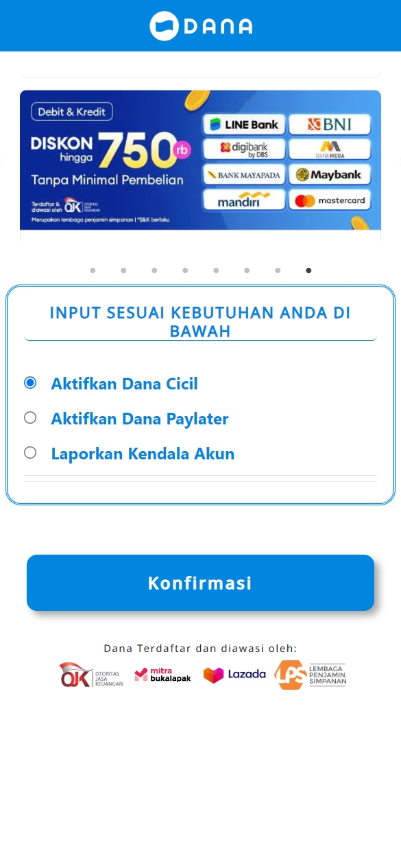Confirm with the Konfirmasi button
Viewport: 401px width, 868px height.
click(200, 583)
